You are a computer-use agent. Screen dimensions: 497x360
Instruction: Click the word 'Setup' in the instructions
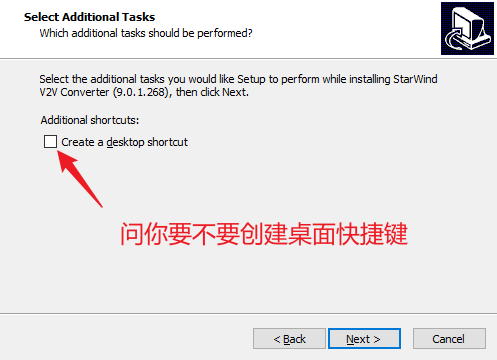[251, 79]
